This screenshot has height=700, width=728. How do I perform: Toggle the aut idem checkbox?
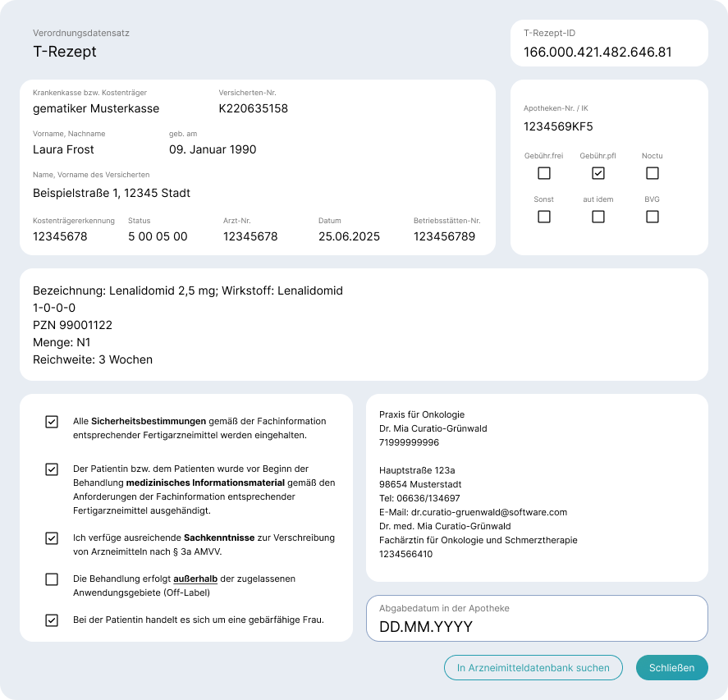pyautogui.click(x=598, y=217)
